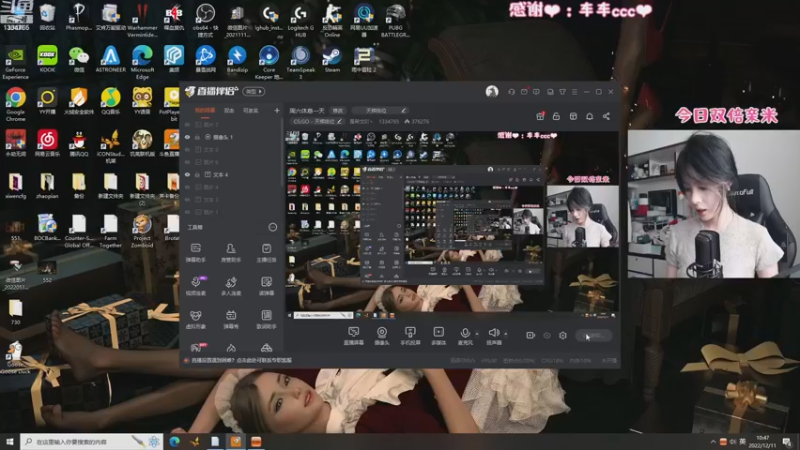Open the Steam desktop shortcut
The image size is (800, 450).
(332, 59)
